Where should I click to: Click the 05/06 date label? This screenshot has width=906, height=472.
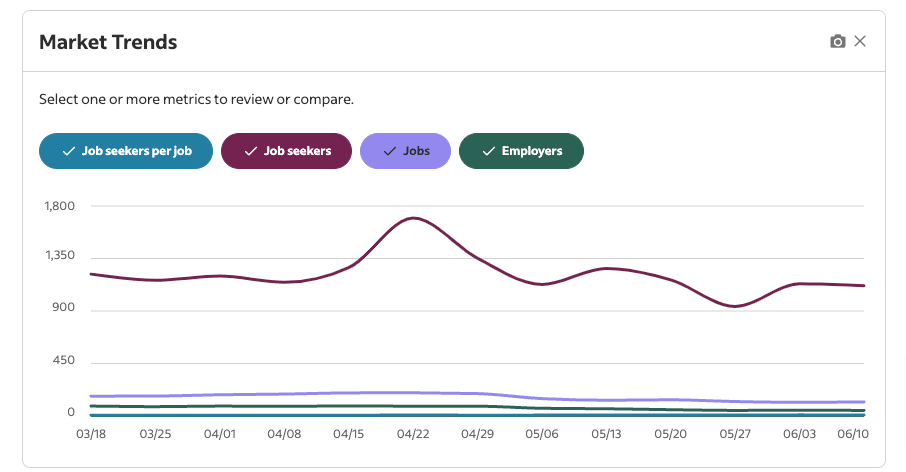coord(542,434)
